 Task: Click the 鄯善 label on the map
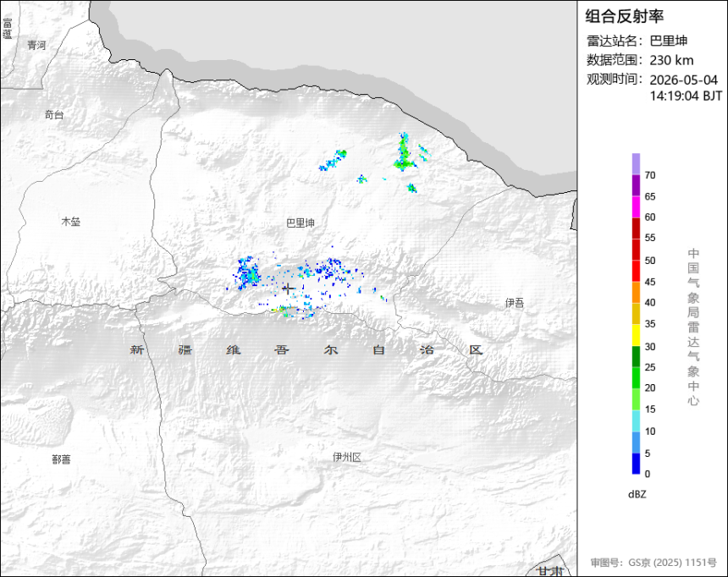pyautogui.click(x=61, y=459)
